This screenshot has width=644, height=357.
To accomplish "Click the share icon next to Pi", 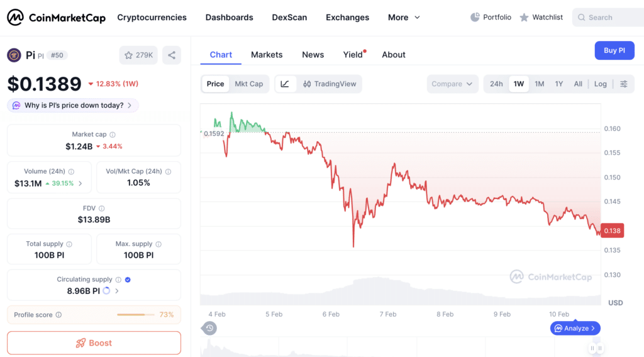I will point(172,55).
